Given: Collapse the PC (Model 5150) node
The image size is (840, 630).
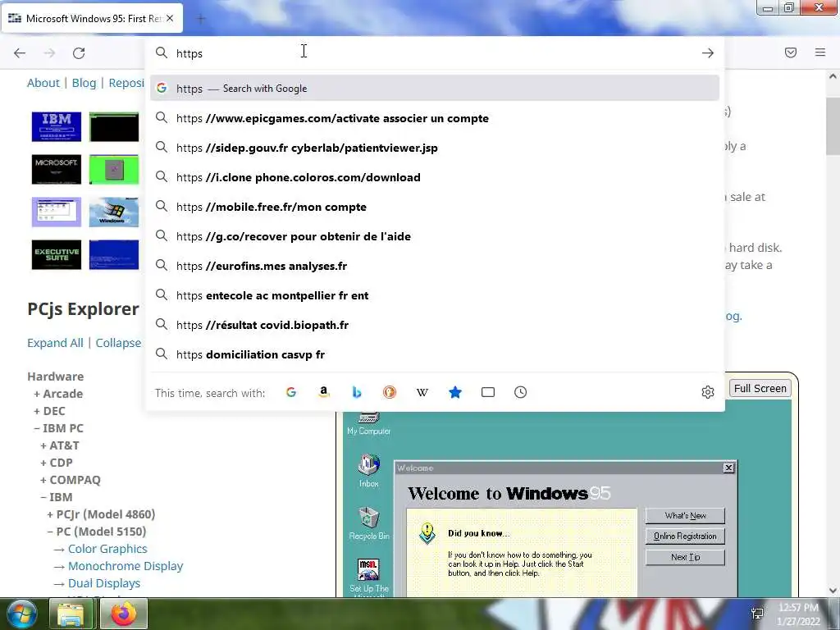Looking at the screenshot, I should pyautogui.click(x=97, y=532).
